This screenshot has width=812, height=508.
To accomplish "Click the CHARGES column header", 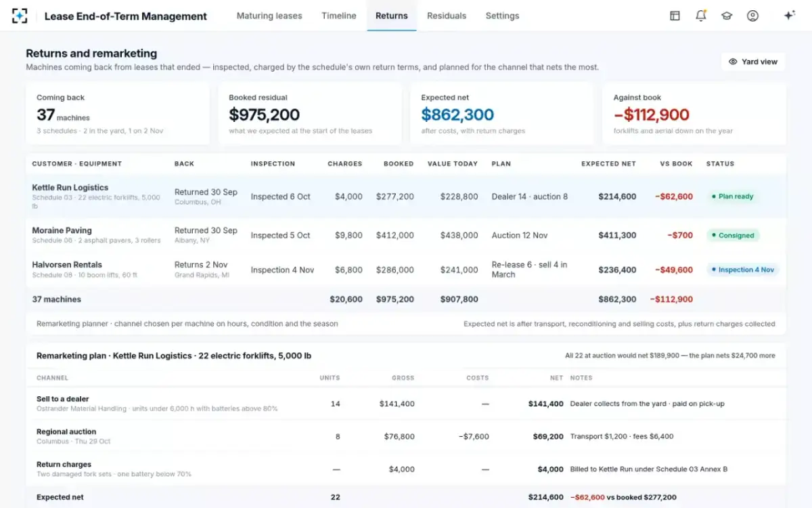I will click(x=345, y=164).
